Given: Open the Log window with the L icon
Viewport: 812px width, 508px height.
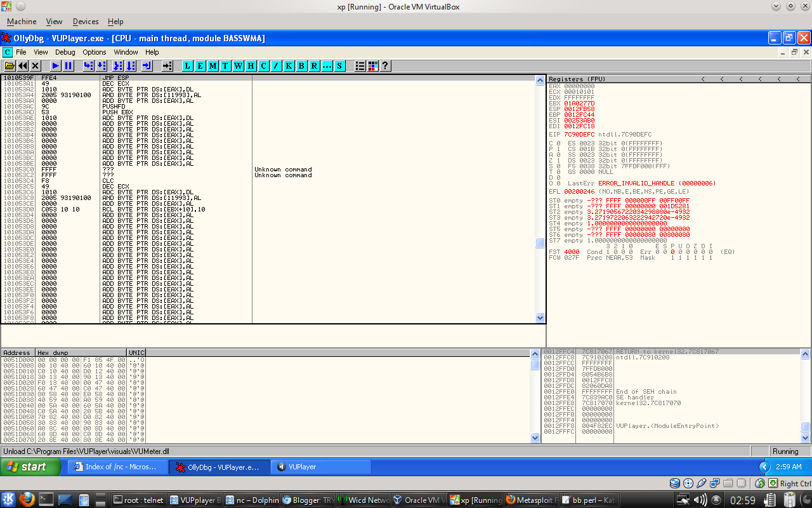Looking at the screenshot, I should coord(188,65).
